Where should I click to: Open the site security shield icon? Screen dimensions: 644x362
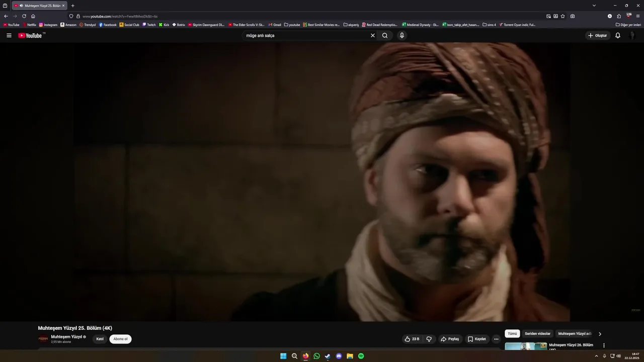(71, 16)
